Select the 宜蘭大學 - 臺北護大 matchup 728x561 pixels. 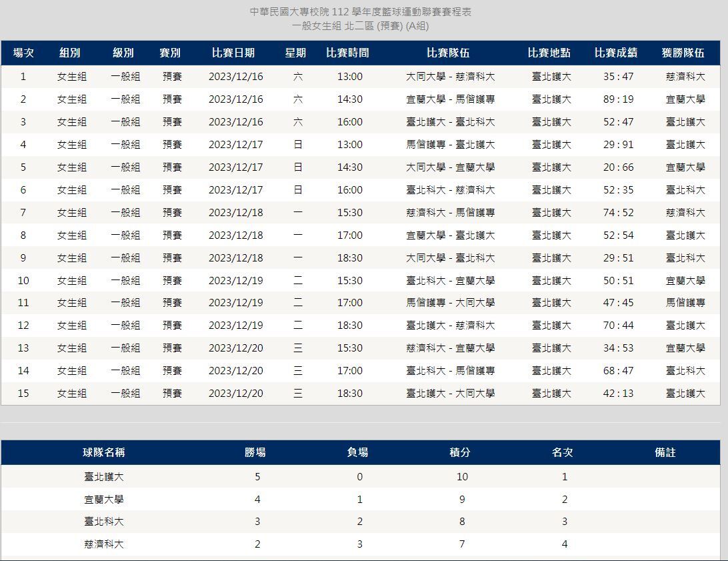click(451, 235)
